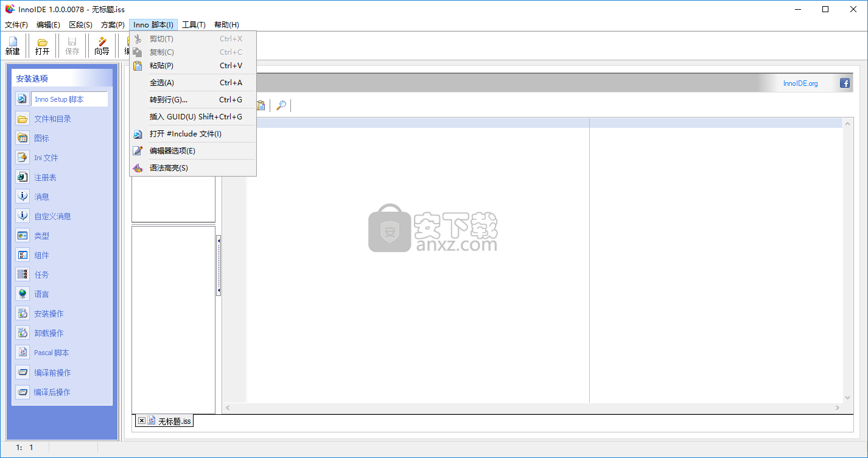This screenshot has width=868, height=458.
Task: Click the 打开 (Open) toolbar button
Action: coord(42,46)
